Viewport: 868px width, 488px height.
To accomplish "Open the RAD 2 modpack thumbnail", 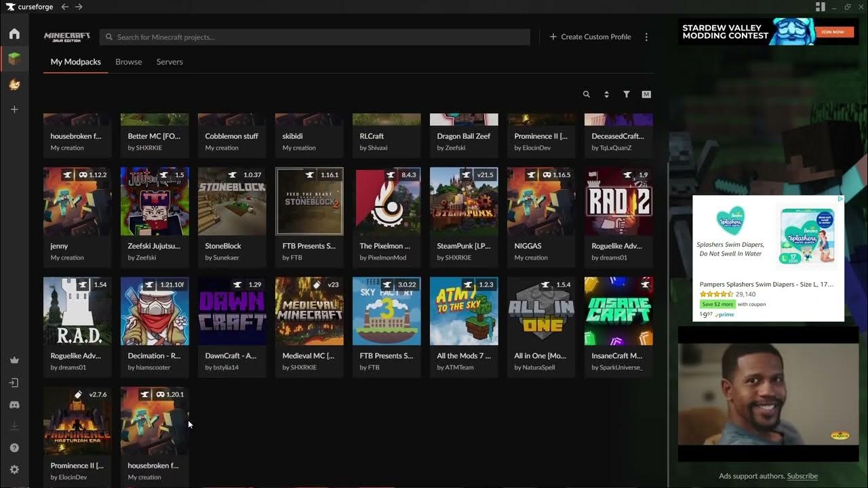I will [618, 201].
